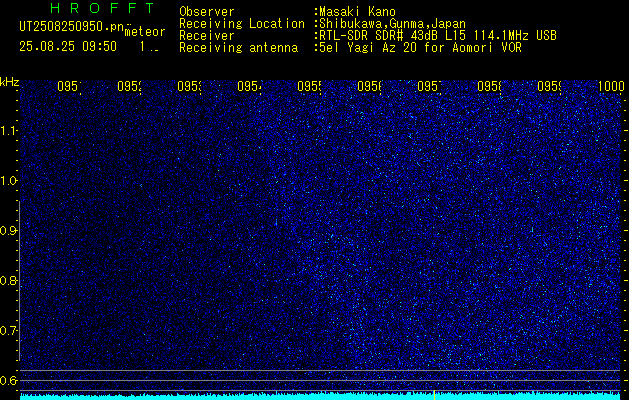Click the Receiving antenna label

pyautogui.click(x=238, y=48)
